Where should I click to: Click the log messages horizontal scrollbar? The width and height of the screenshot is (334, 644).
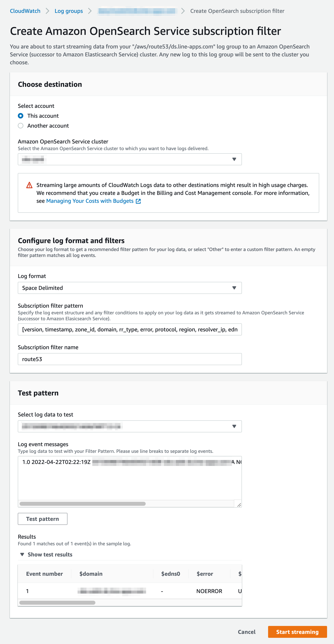pyautogui.click(x=83, y=504)
